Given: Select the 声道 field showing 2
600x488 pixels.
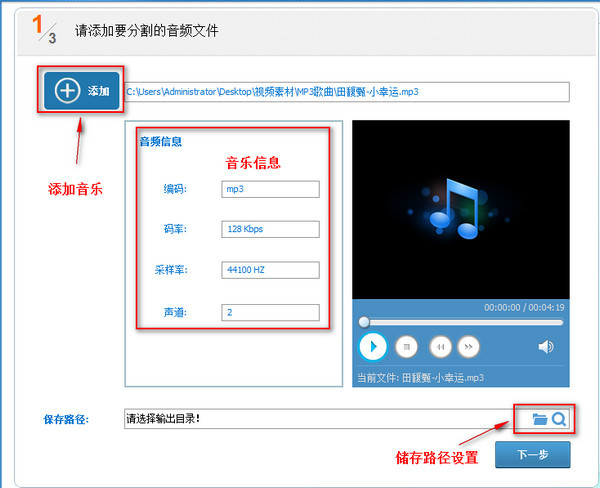Looking at the screenshot, I should coord(270,312).
